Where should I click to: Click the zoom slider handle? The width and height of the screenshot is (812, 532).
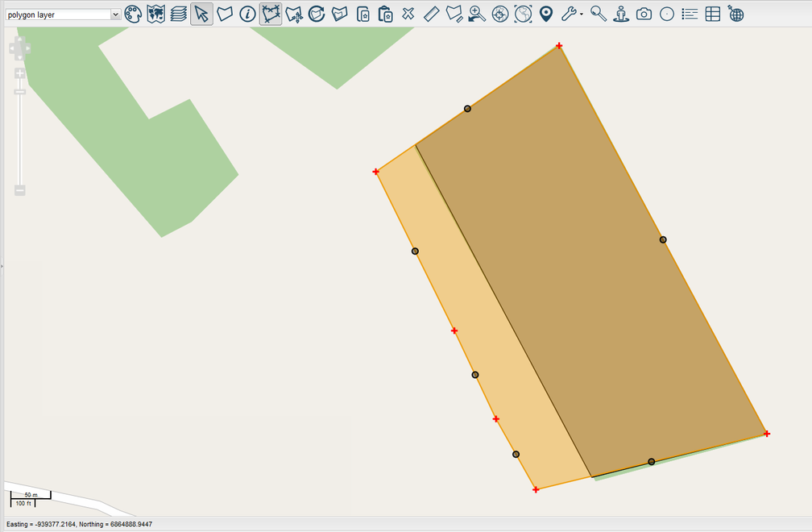click(x=20, y=91)
